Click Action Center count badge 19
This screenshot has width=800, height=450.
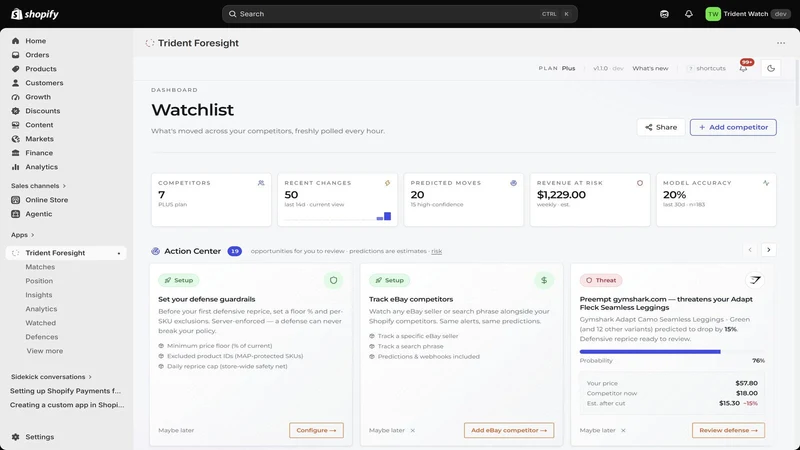pos(235,251)
